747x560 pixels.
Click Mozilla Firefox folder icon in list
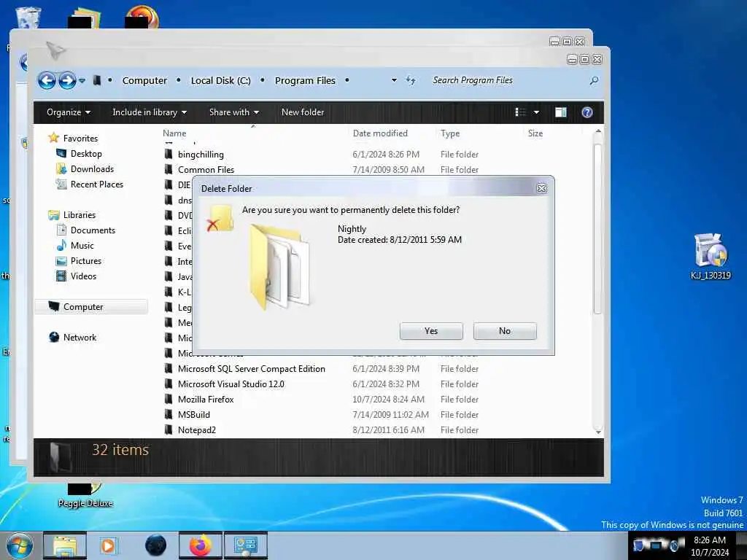point(169,399)
